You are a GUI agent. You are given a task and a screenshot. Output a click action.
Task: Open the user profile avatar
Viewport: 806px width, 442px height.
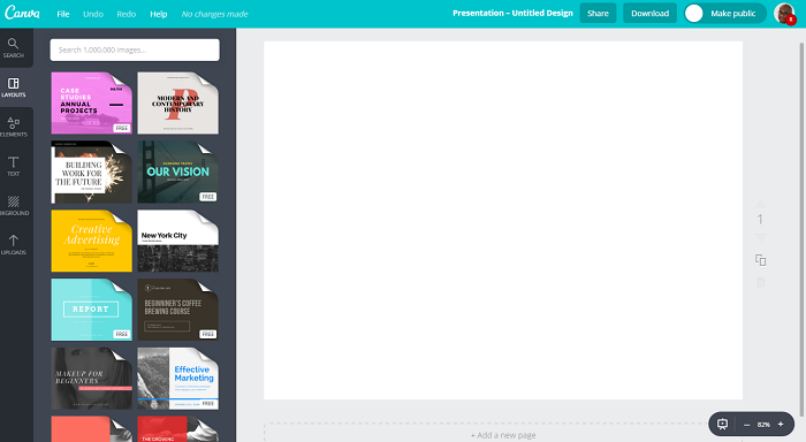pos(784,13)
